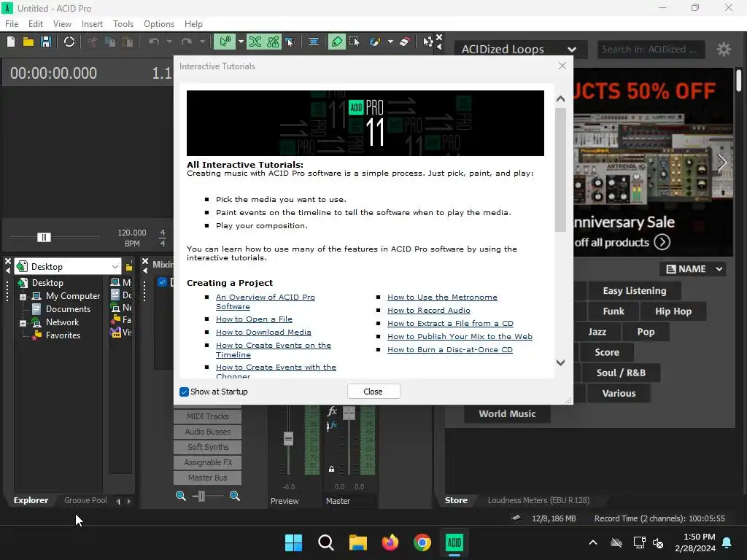Click the Preview volume fader
The width and height of the screenshot is (747, 560).
coord(288,438)
